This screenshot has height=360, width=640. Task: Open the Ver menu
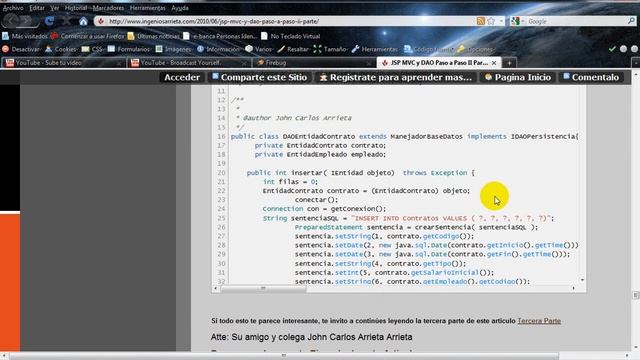point(55,8)
